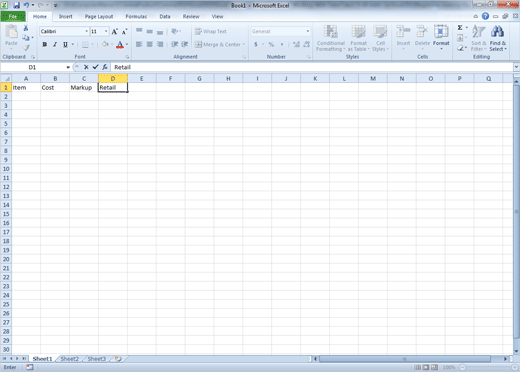Click Middle Align icon

tap(150, 31)
